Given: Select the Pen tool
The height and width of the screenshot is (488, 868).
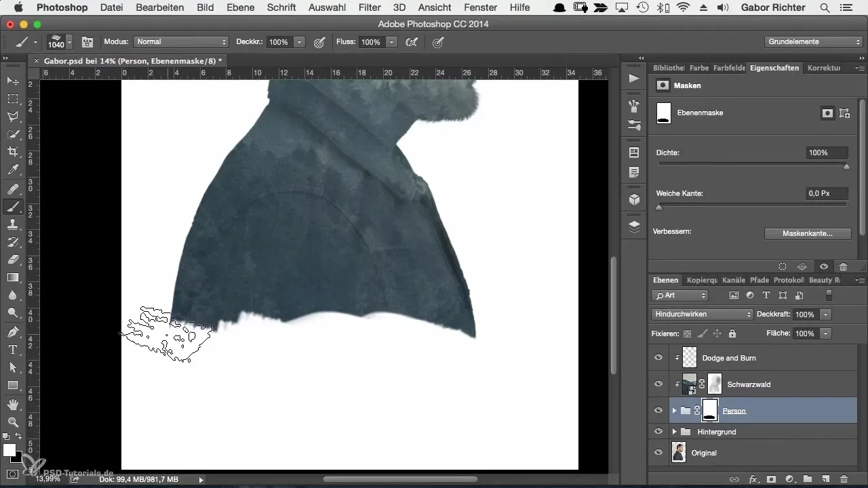Looking at the screenshot, I should click(x=13, y=332).
